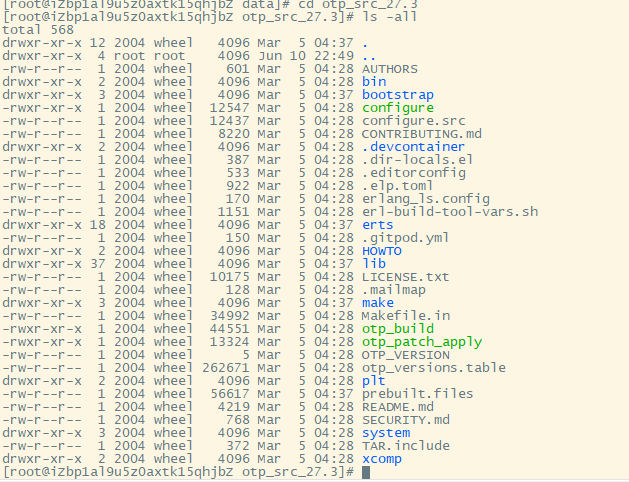This screenshot has width=629, height=482.
Task: Click the otp_build executable name
Action: (398, 329)
